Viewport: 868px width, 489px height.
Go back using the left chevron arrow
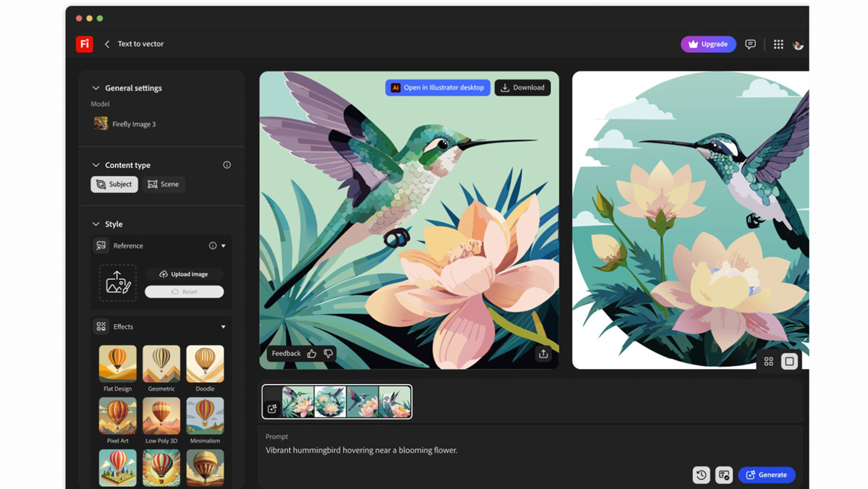[x=107, y=44]
